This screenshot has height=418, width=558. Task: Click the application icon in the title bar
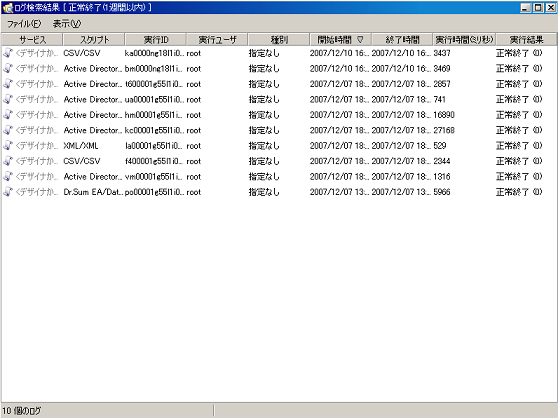click(7, 7)
